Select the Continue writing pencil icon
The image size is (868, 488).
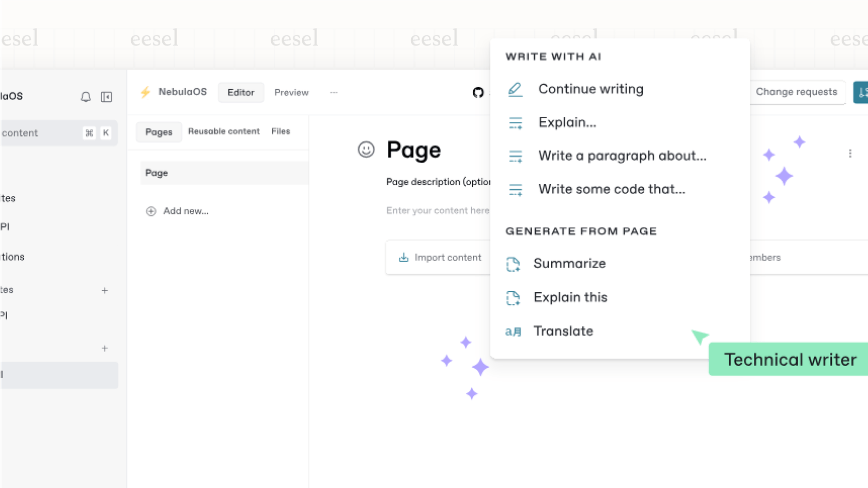point(515,89)
